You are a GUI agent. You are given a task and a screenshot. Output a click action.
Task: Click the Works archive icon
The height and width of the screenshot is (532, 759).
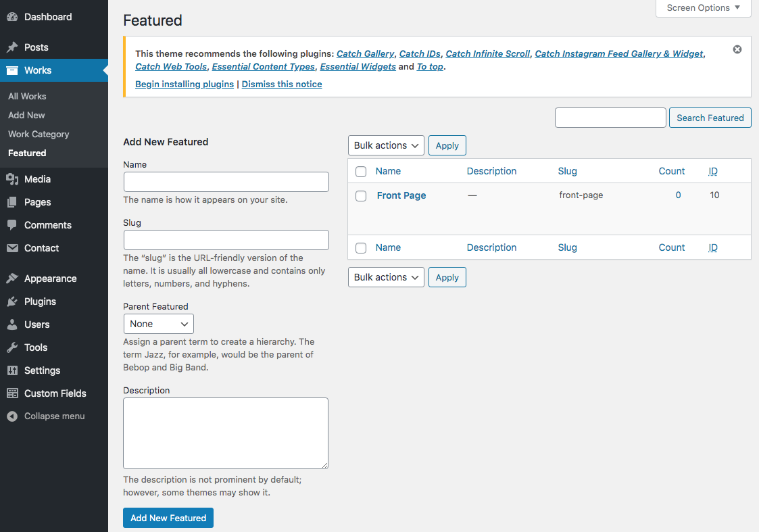tap(12, 70)
